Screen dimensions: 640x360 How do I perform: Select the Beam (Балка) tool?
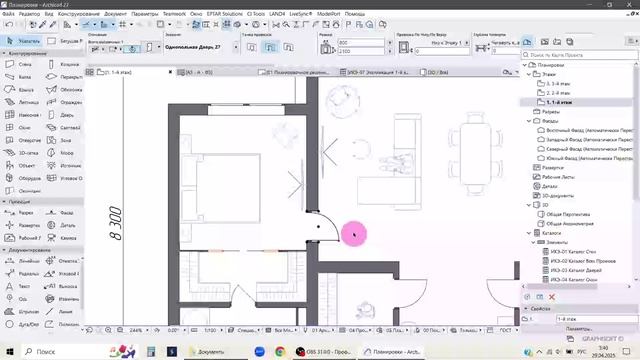coord(18,77)
